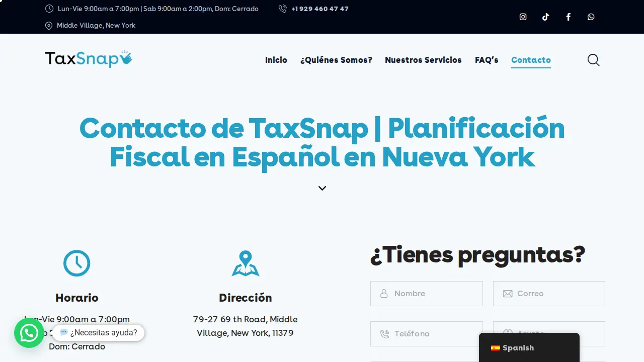The width and height of the screenshot is (644, 362).
Task: Click the phone icon beside the number
Action: [x=283, y=9]
